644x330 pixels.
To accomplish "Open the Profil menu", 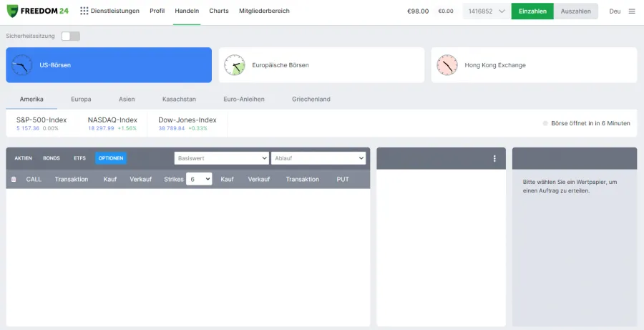I will click(157, 11).
